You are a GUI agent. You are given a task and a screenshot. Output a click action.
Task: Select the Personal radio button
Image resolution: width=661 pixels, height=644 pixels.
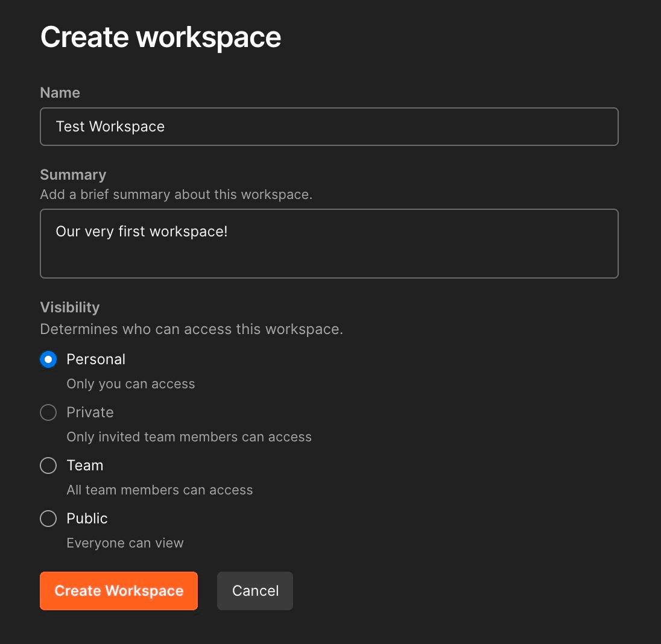[x=48, y=359]
